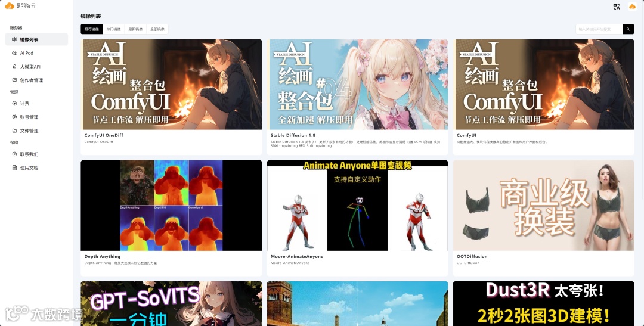
Task: Switch to the 全部镜像 tab
Action: coord(157,29)
